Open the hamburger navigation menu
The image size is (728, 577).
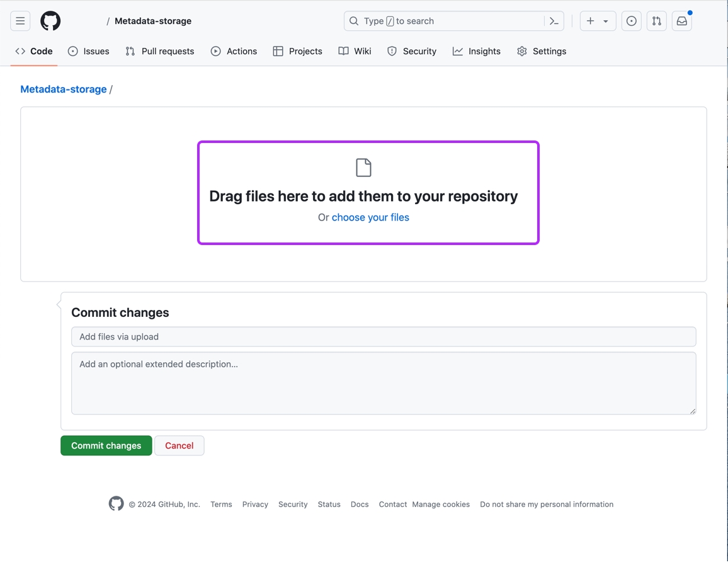tap(20, 21)
